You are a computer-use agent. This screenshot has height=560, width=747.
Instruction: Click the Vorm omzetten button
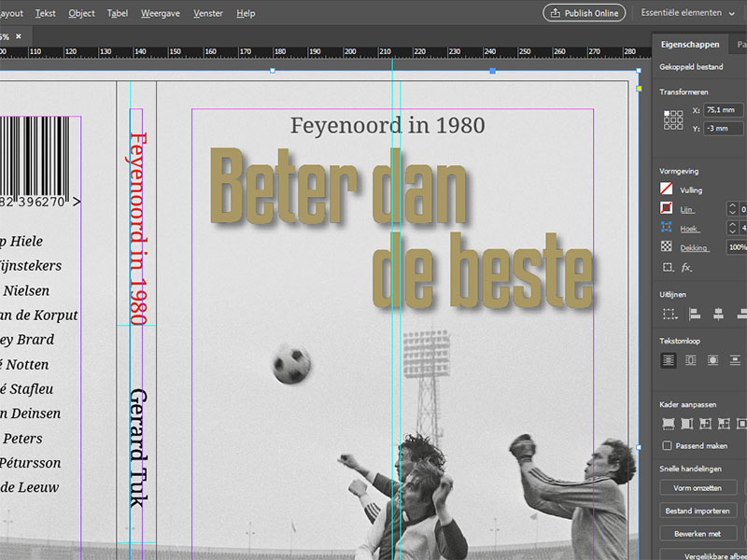pyautogui.click(x=698, y=488)
